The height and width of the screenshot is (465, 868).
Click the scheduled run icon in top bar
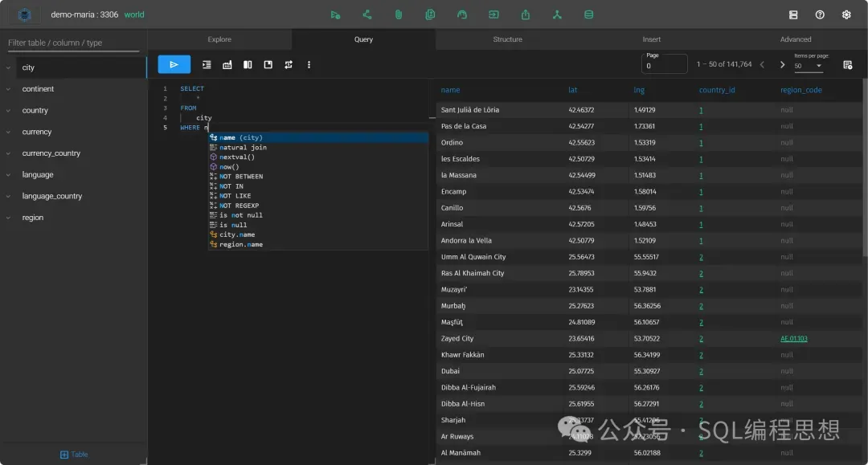pos(335,15)
